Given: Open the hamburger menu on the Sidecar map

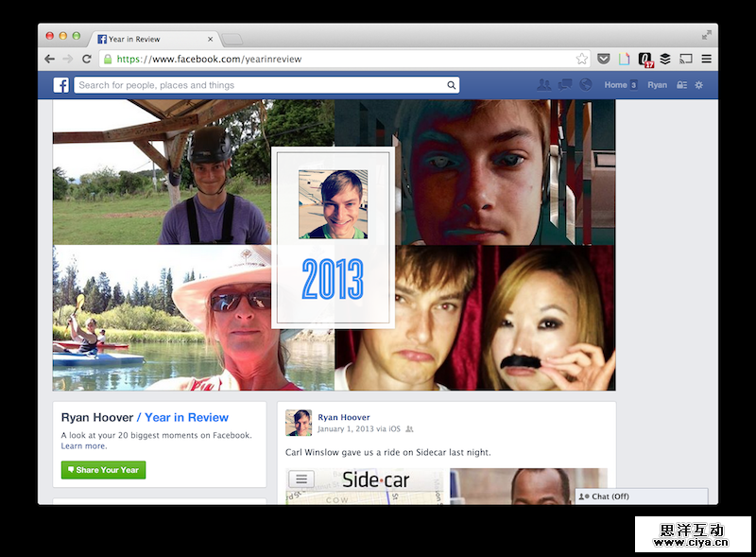Looking at the screenshot, I should click(301, 479).
